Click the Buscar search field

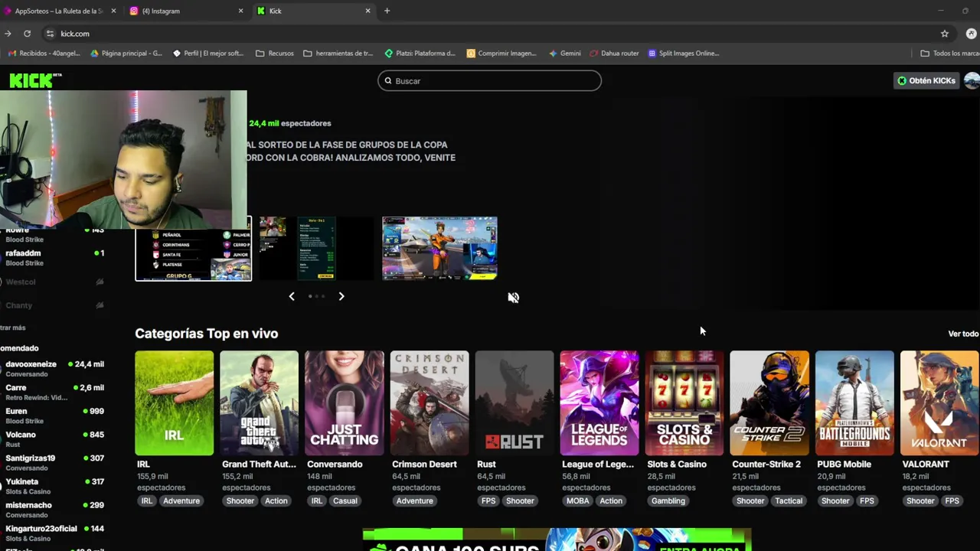(489, 81)
